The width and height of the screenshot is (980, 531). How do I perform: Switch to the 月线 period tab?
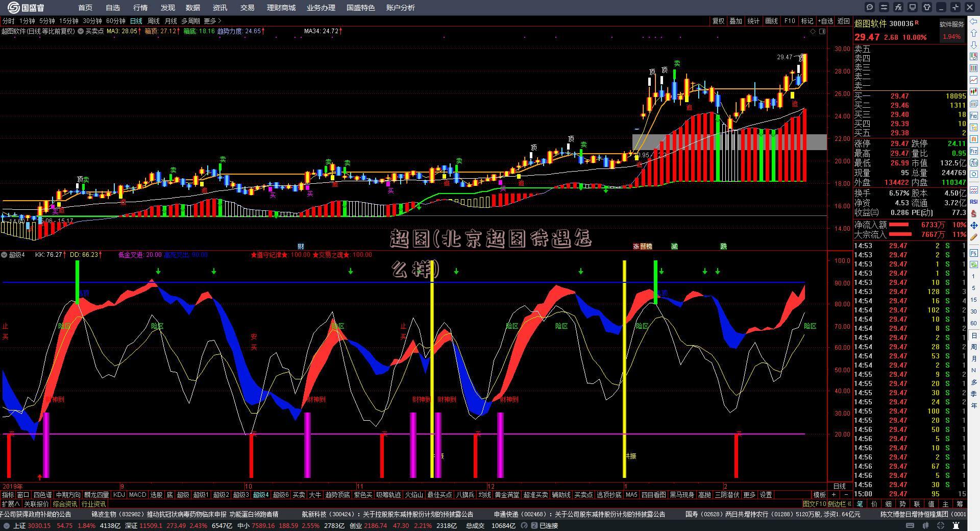(x=170, y=21)
